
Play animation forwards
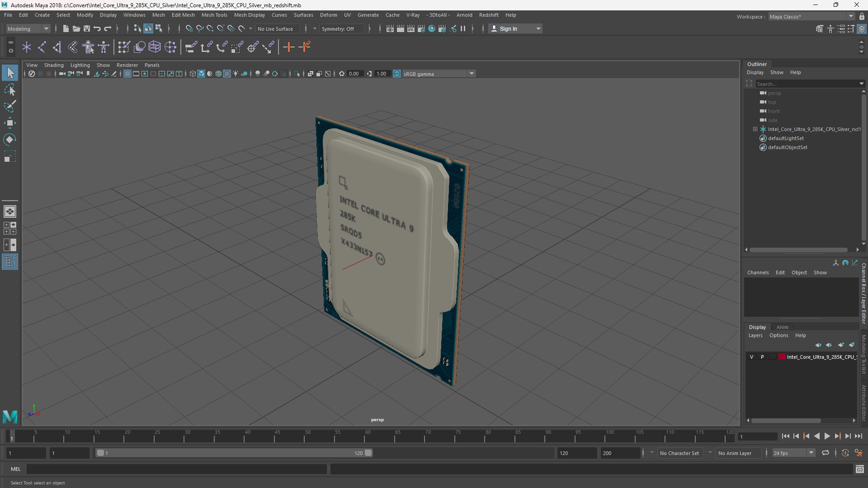tap(827, 436)
